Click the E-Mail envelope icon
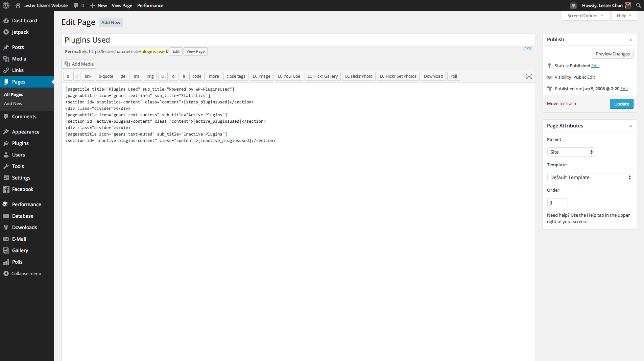The image size is (644, 361). pos(6,239)
